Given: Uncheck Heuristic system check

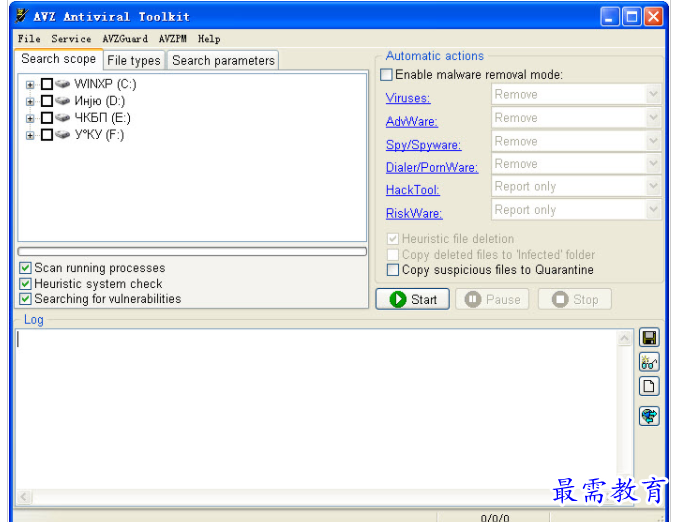Looking at the screenshot, I should (x=25, y=284).
